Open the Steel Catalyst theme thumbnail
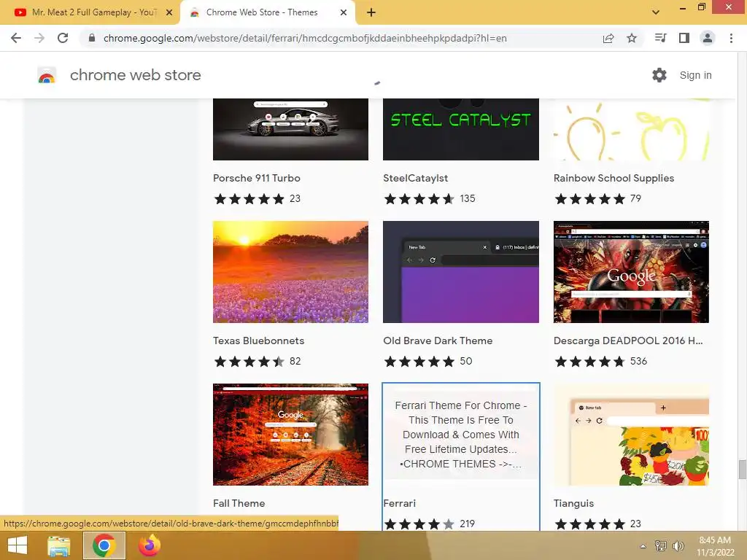 click(461, 129)
